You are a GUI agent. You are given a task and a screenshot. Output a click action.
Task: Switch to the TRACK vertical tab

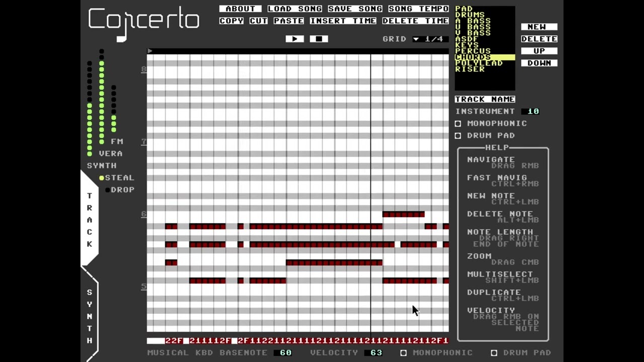coord(90,220)
